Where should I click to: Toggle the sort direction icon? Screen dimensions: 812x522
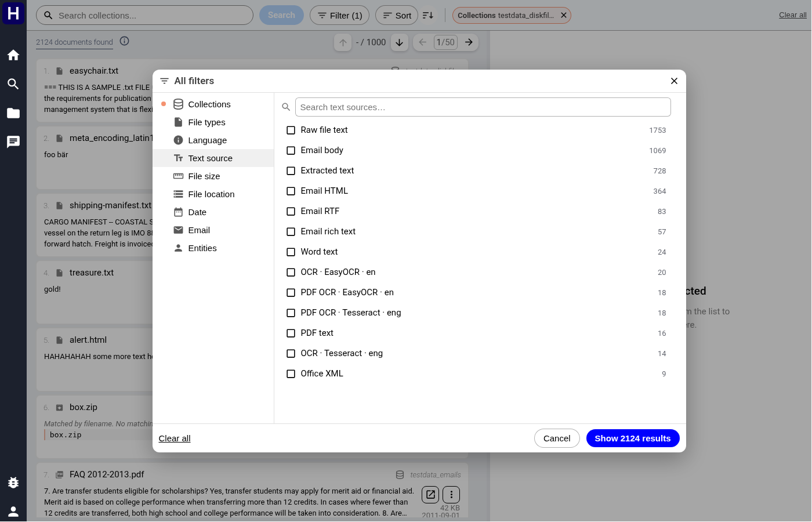point(428,15)
